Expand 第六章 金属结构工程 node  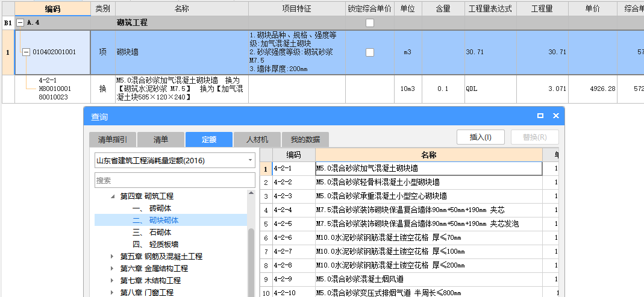pos(113,268)
